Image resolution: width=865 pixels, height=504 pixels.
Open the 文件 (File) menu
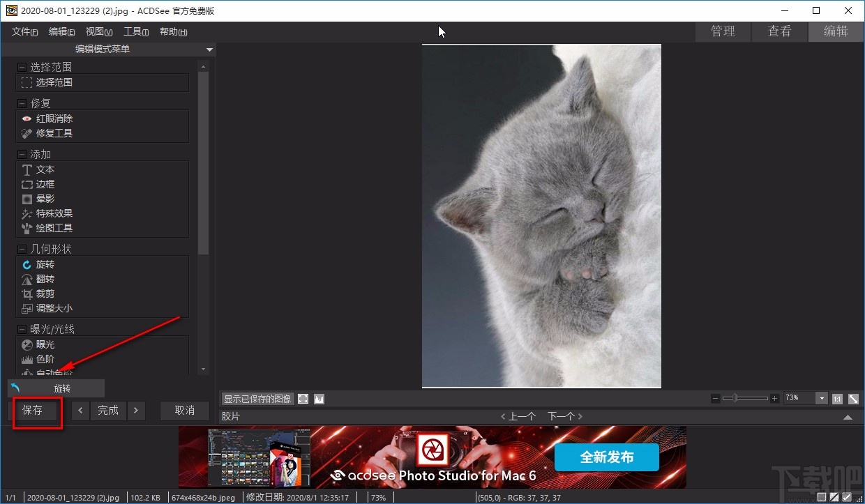[24, 31]
